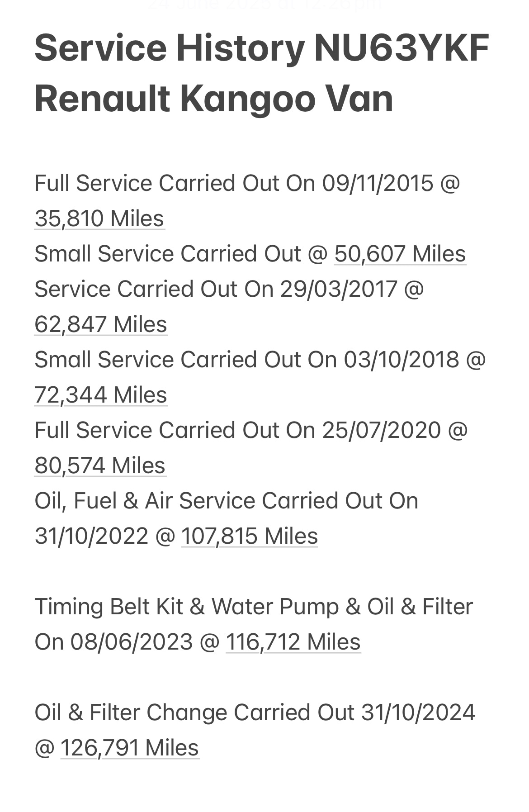The height and width of the screenshot is (812, 529).
Task: Click the 31/10/2022 date text
Action: [91, 536]
